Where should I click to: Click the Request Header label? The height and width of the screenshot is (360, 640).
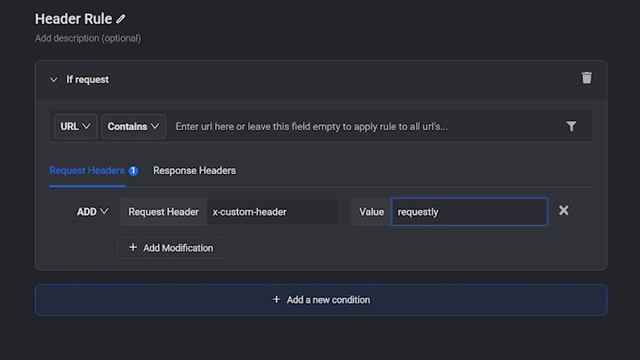point(164,212)
